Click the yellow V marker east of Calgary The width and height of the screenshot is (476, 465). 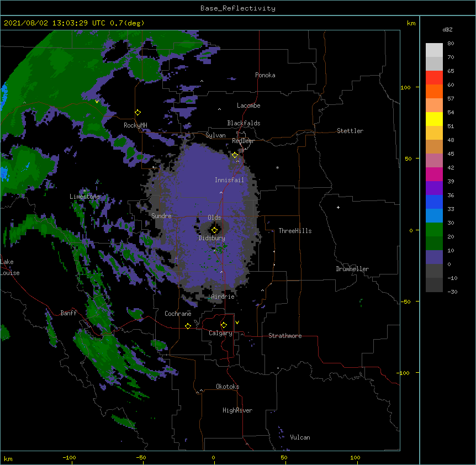click(237, 323)
